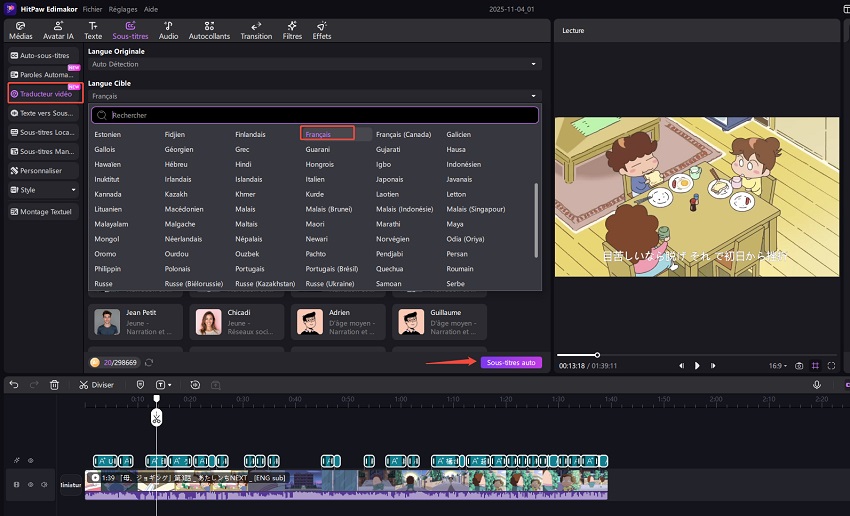Take a snapshot with the camera icon
The height and width of the screenshot is (516, 850).
[799, 366]
